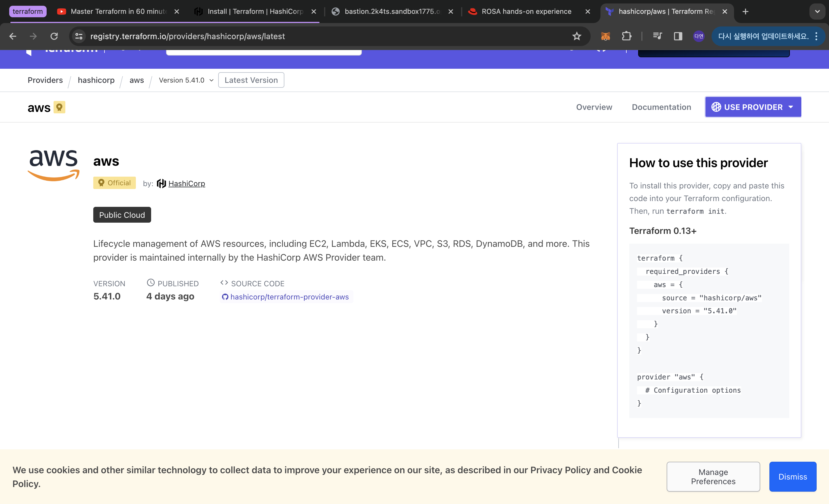The height and width of the screenshot is (504, 829).
Task: Click the 5.41.0 version value
Action: pyautogui.click(x=107, y=297)
